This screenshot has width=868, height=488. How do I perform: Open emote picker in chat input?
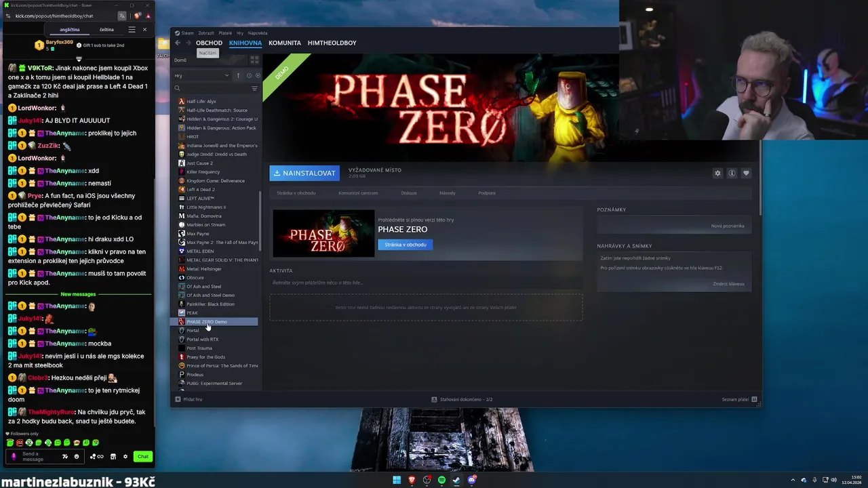(x=76, y=457)
